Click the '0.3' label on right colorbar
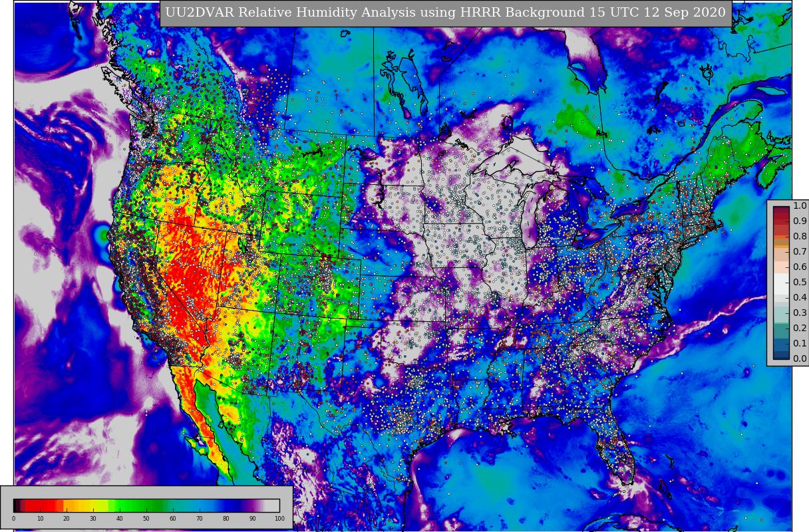Screen dimensions: 809x532 pyautogui.click(x=800, y=313)
